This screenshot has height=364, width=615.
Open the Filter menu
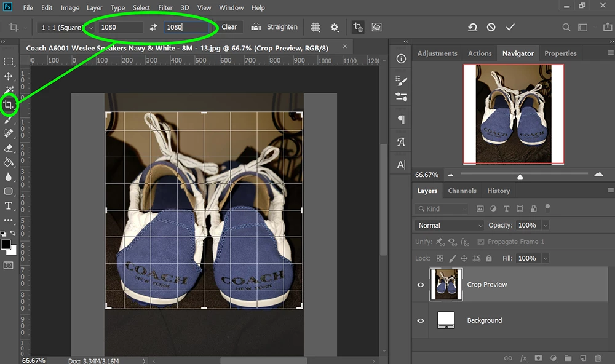165,7
